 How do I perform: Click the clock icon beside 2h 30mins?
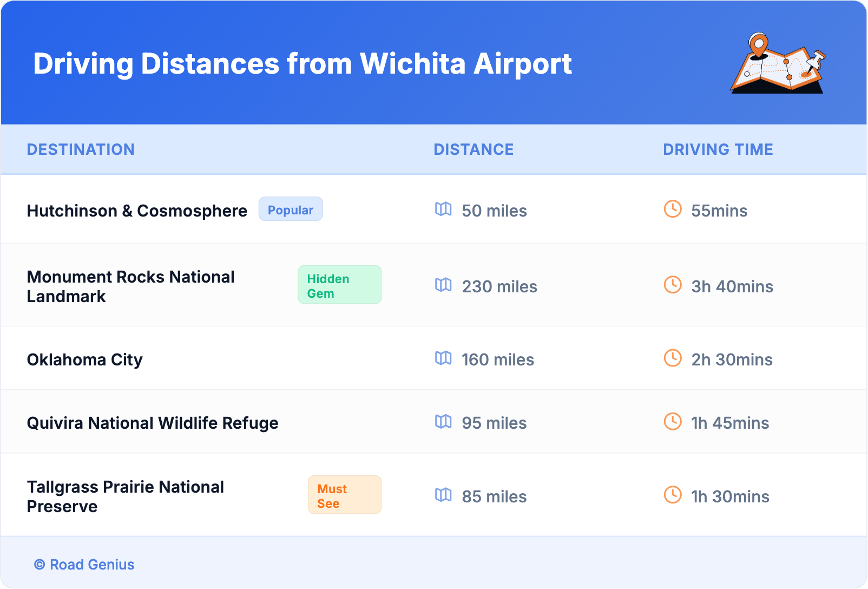[673, 358]
